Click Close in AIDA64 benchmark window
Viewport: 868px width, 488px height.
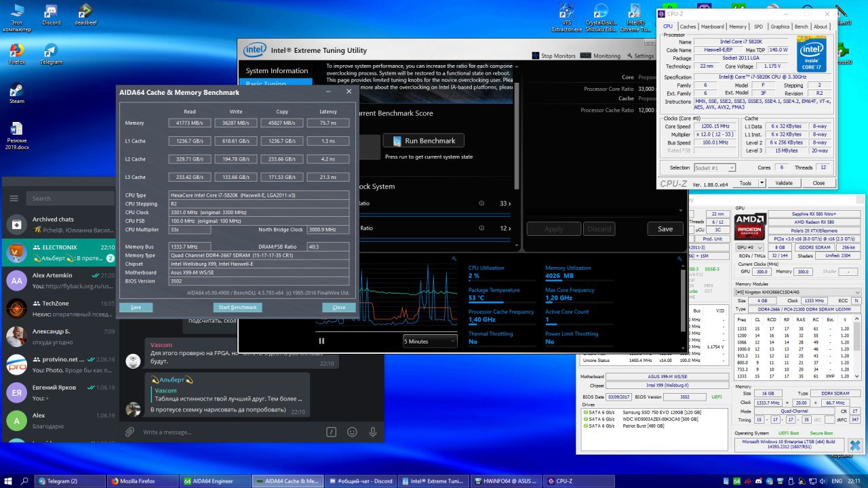click(x=339, y=307)
